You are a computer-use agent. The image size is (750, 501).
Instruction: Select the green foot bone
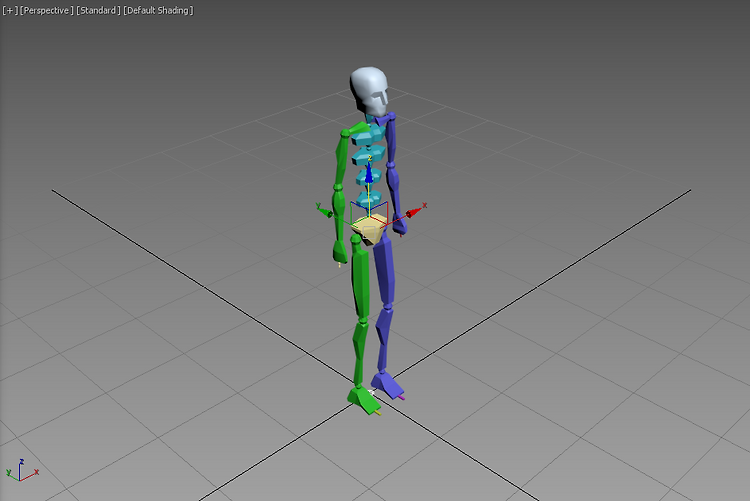pos(364,400)
